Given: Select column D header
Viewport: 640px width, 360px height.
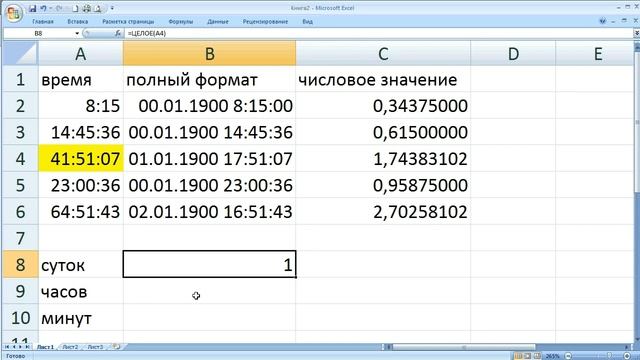Looking at the screenshot, I should point(513,53).
